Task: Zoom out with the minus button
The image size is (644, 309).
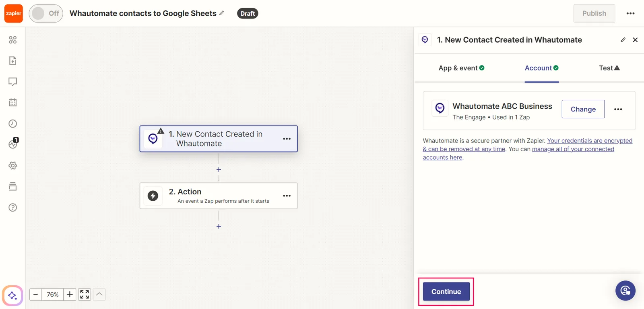Action: click(35, 295)
